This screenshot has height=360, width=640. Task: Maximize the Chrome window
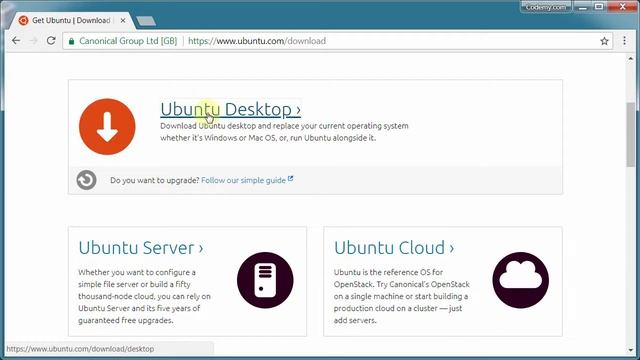tap(599, 7)
